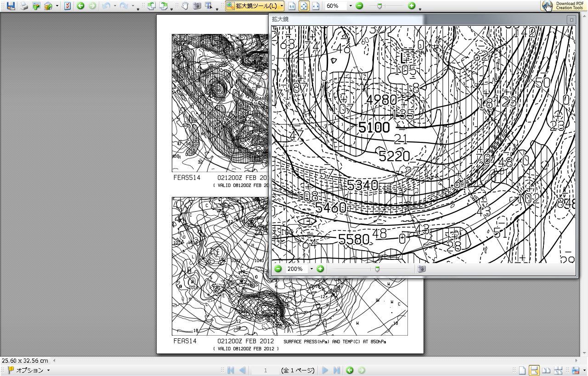Viewport: 588px width, 376px height.
Task: Switch to Fit Width view mode
Action: pos(316,6)
